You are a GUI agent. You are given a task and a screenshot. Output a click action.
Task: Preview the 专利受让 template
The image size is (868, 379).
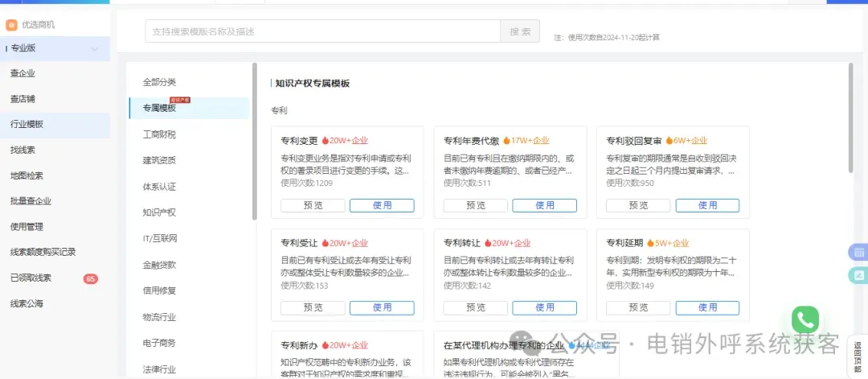click(313, 308)
